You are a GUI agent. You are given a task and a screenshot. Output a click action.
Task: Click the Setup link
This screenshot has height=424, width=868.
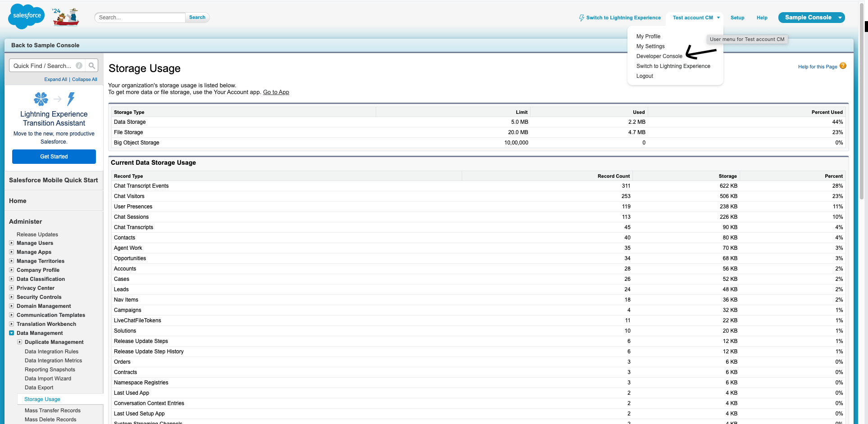coord(737,18)
